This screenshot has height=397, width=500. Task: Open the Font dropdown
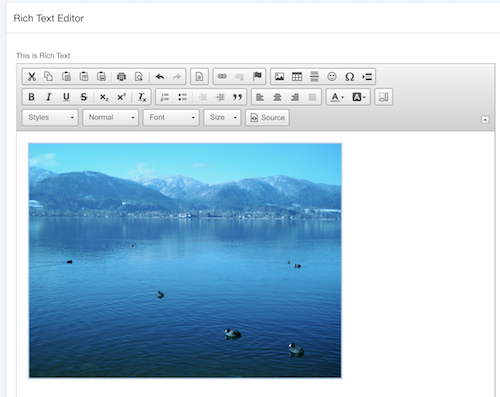pos(171,117)
